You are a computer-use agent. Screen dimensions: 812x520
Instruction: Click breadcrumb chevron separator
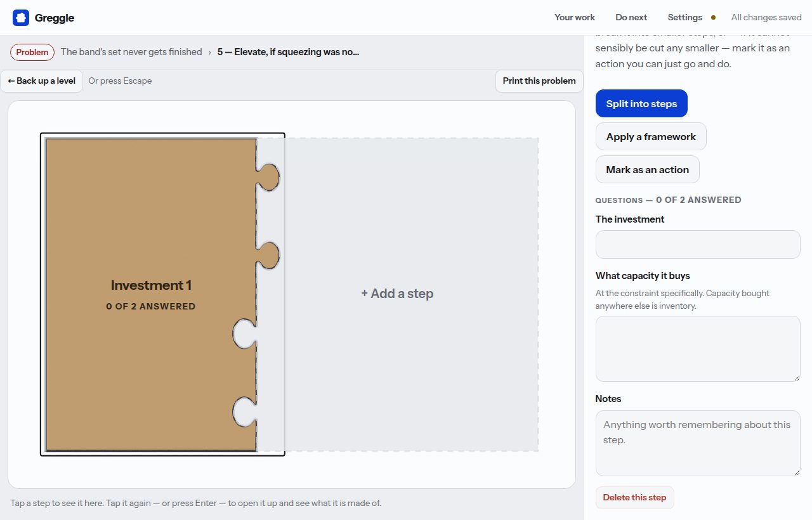pyautogui.click(x=210, y=53)
